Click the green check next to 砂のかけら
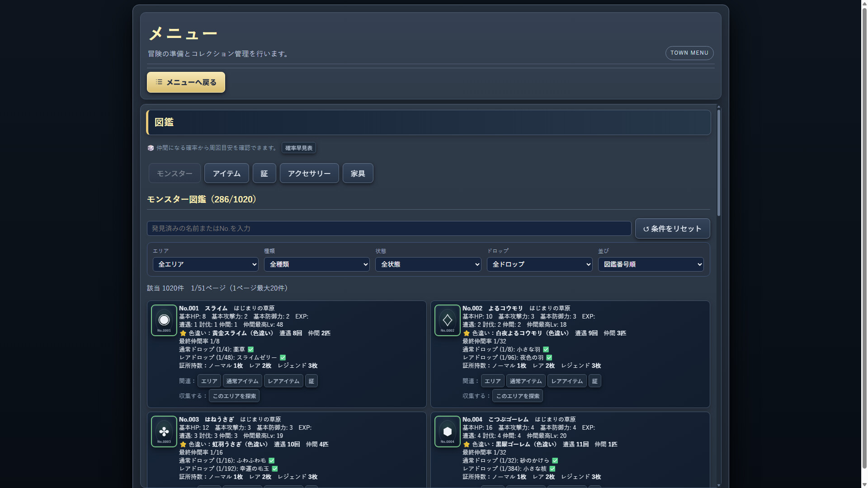The image size is (868, 488). tap(555, 460)
